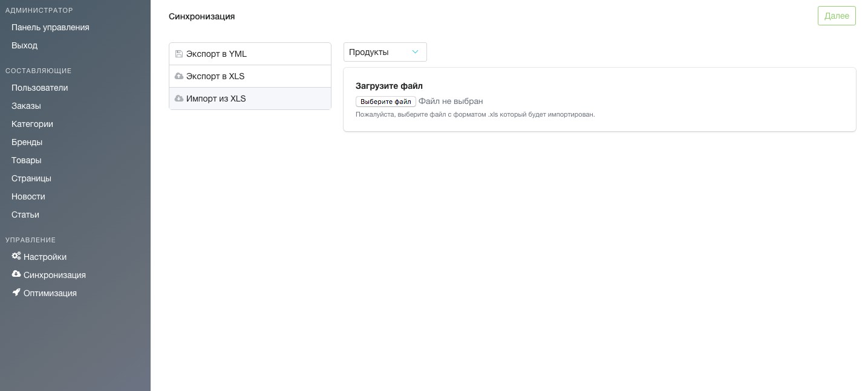868x391 pixels.
Task: Go to Пользователи section
Action: point(39,88)
